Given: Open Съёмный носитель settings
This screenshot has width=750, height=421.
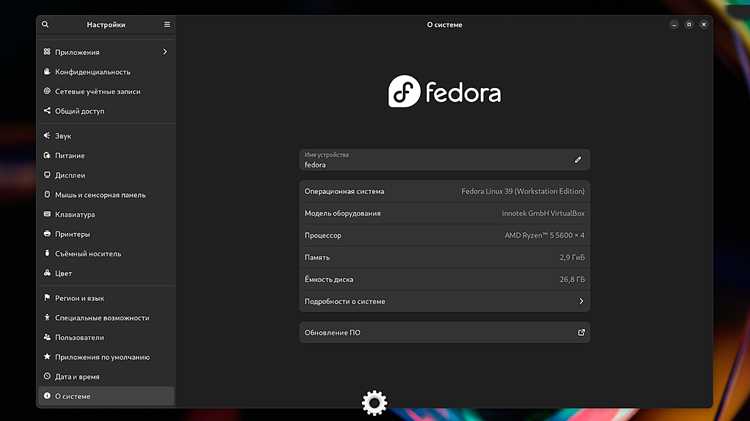Looking at the screenshot, I should (x=106, y=253).
